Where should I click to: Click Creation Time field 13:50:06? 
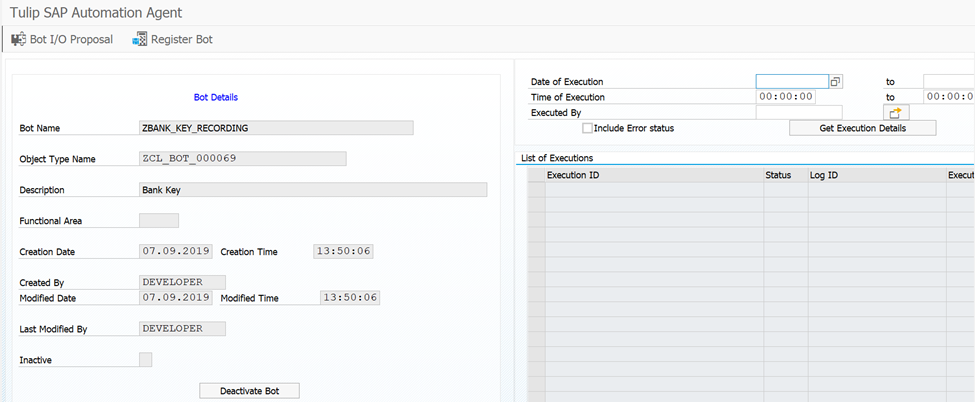[x=343, y=251]
